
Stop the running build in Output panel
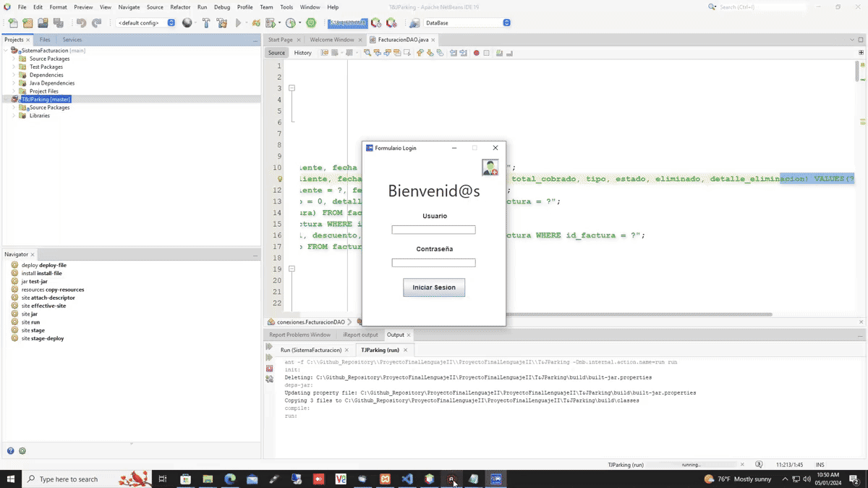point(269,369)
